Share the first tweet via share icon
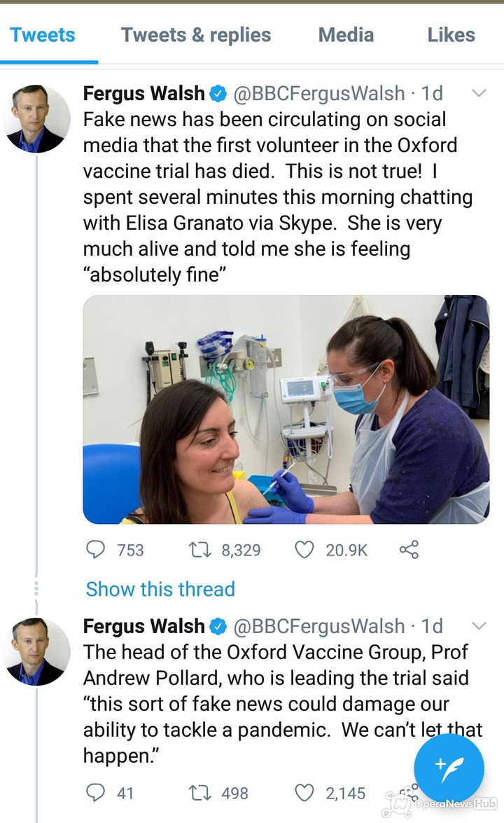Image resolution: width=504 pixels, height=823 pixels. [408, 550]
